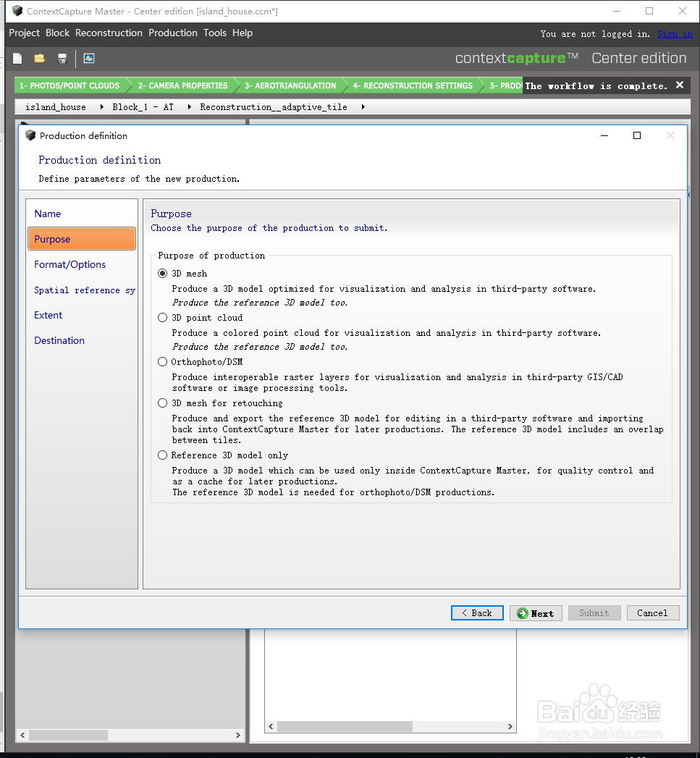The height and width of the screenshot is (758, 700).
Task: Open the Reconstruction menu
Action: (x=109, y=33)
